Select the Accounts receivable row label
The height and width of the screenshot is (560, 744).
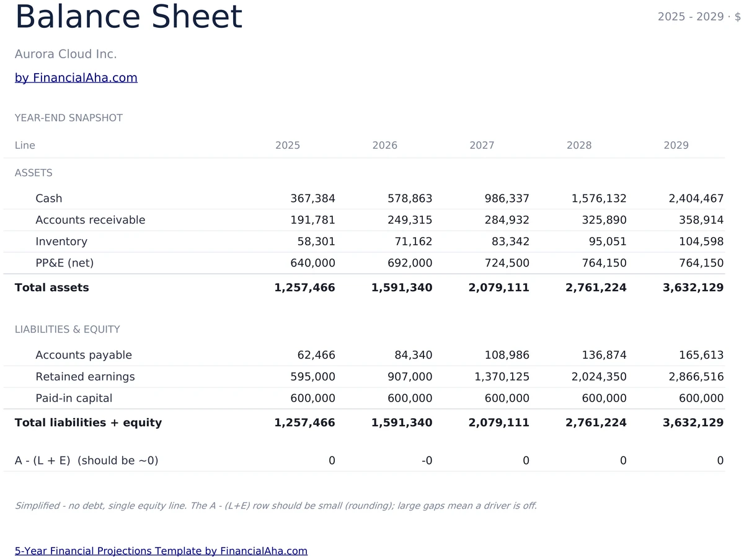coord(91,220)
